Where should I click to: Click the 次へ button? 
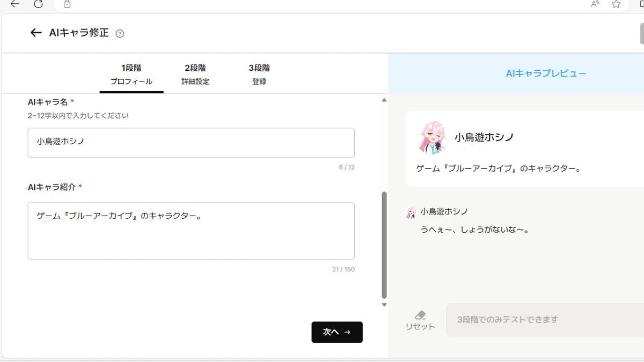pos(337,332)
